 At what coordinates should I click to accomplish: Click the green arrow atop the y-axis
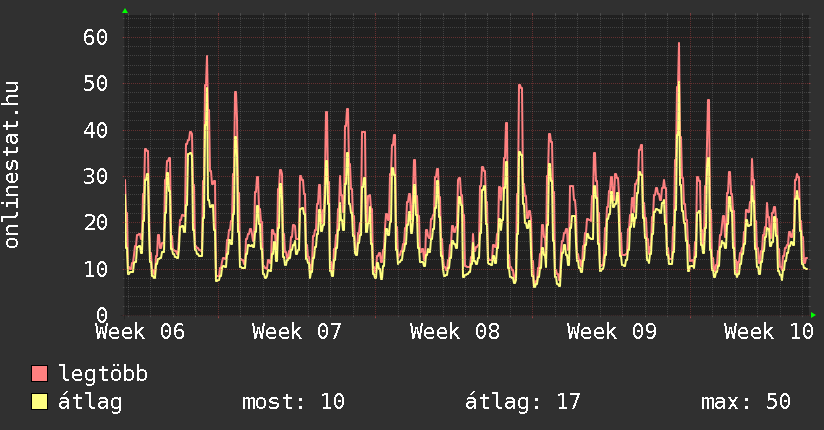(125, 11)
